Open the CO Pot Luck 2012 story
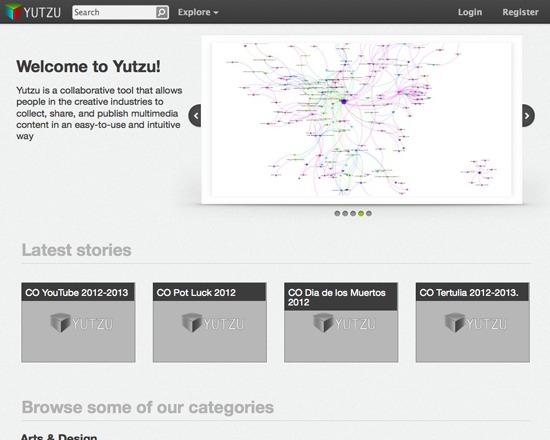The image size is (550, 440). click(210, 322)
